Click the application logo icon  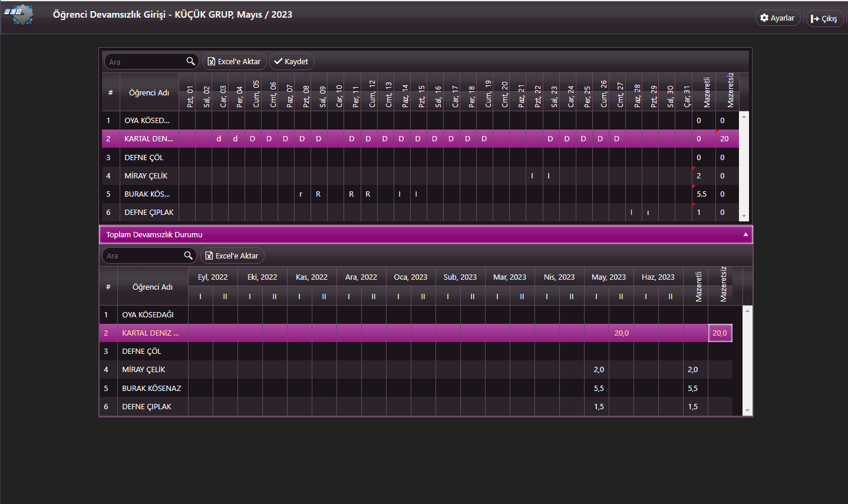pos(19,14)
